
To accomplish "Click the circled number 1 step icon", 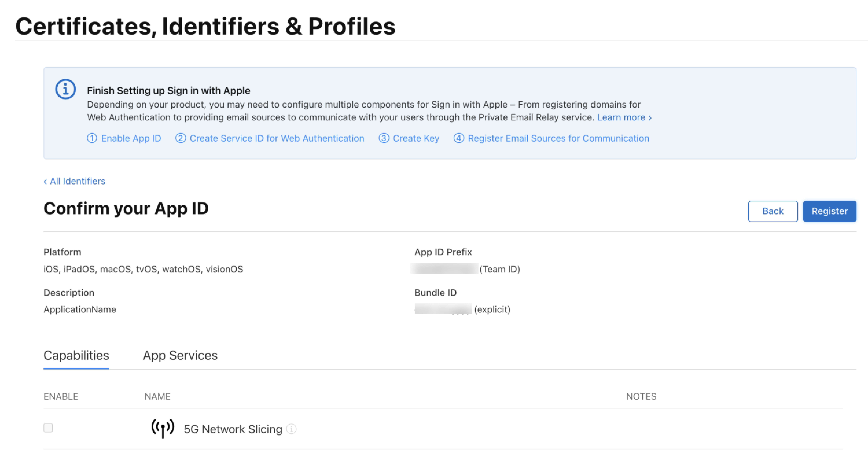I will point(92,138).
